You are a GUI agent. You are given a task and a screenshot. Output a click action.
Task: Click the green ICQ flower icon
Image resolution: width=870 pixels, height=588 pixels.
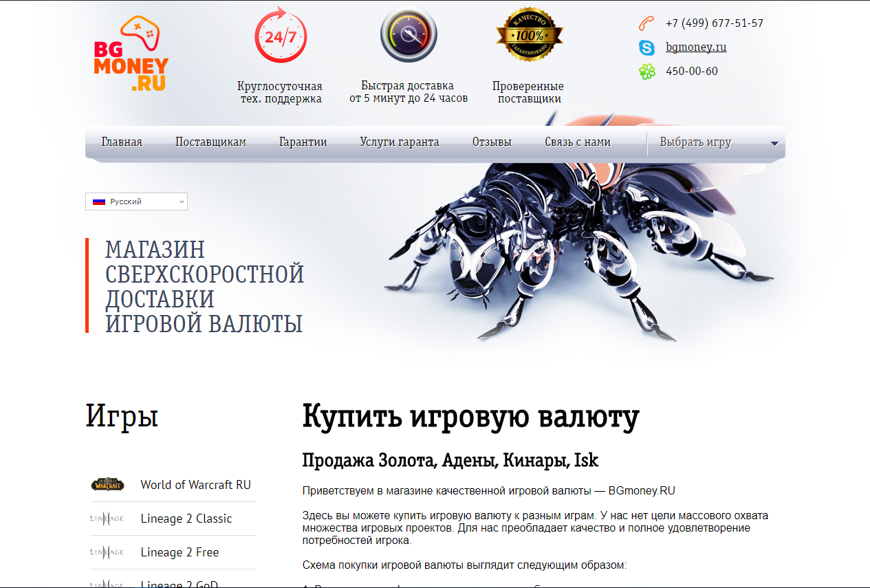(x=646, y=72)
